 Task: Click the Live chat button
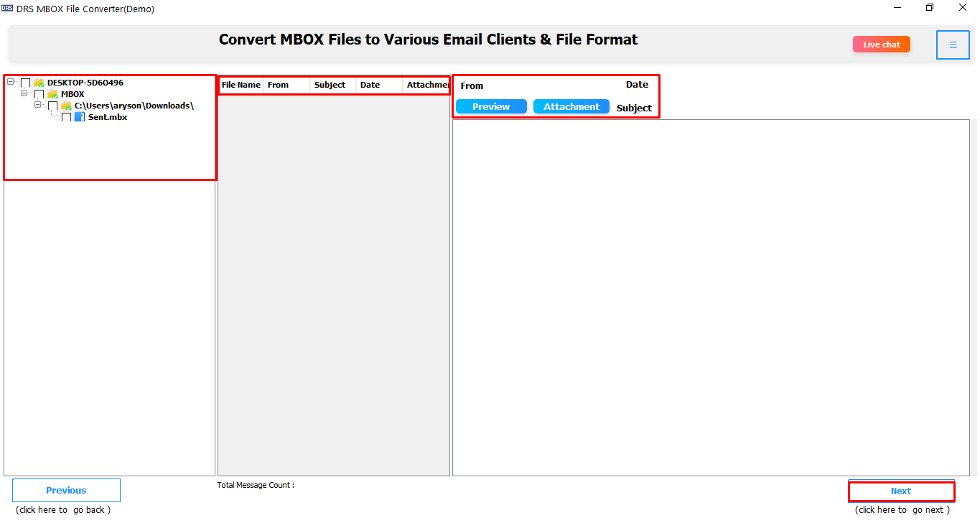click(x=882, y=45)
